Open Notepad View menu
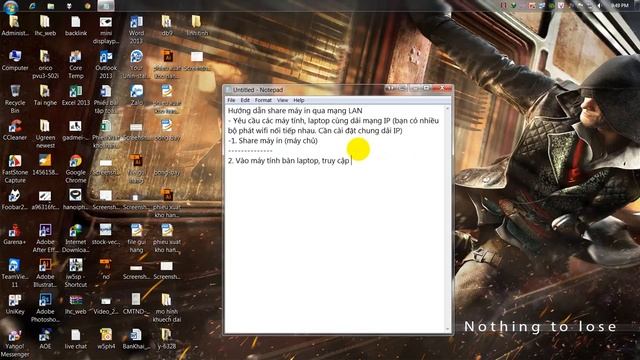640x360 pixels. [282, 100]
